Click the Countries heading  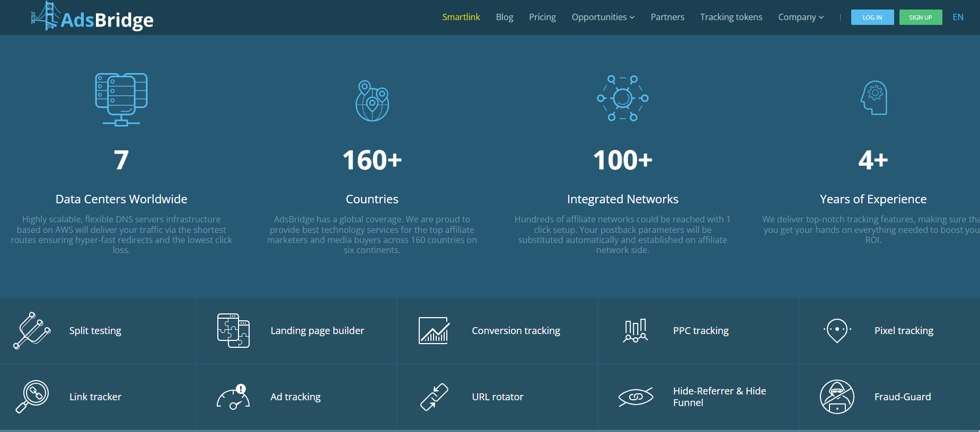pos(372,199)
